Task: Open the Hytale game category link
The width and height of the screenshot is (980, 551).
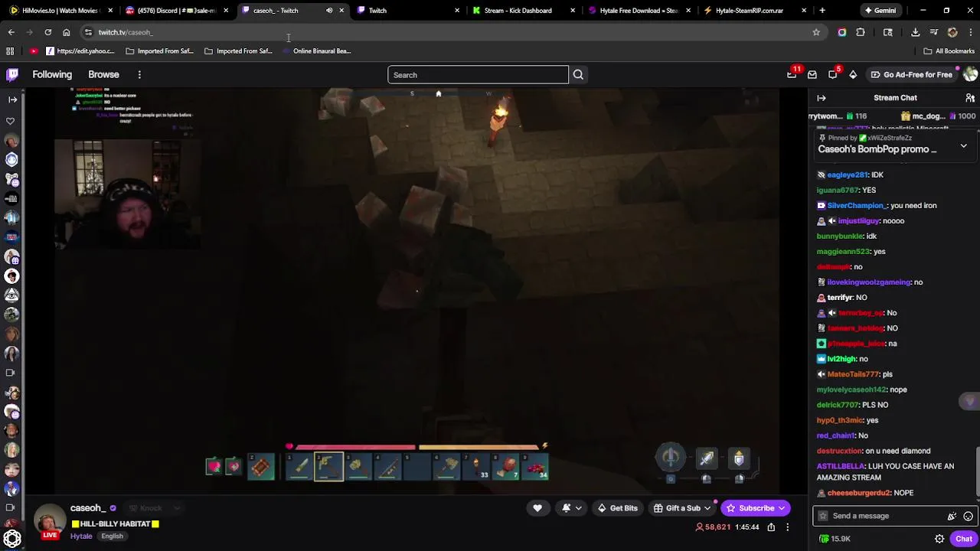Action: pos(81,536)
